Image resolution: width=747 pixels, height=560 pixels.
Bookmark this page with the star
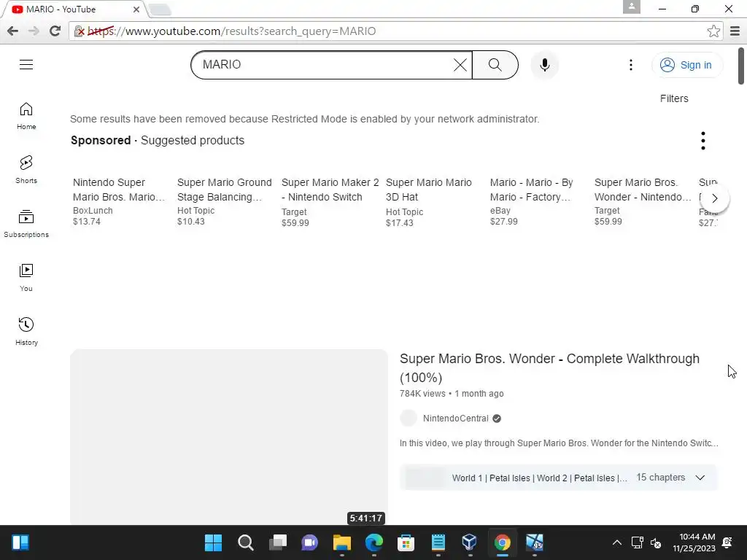(x=713, y=31)
